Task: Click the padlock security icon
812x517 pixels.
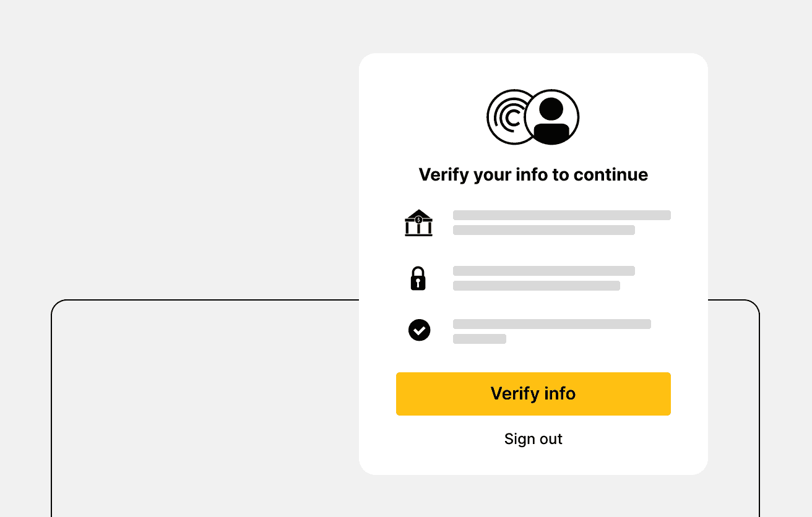Action: tap(419, 278)
